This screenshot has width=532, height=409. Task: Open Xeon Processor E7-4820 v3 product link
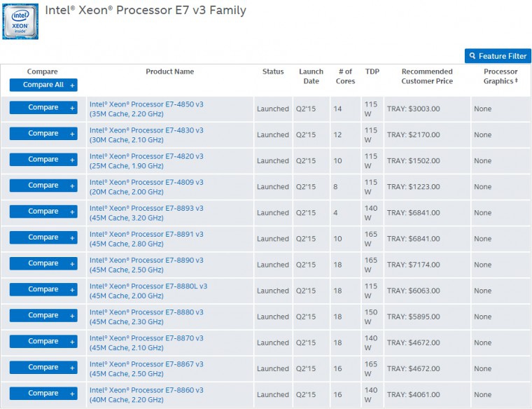[x=146, y=161]
